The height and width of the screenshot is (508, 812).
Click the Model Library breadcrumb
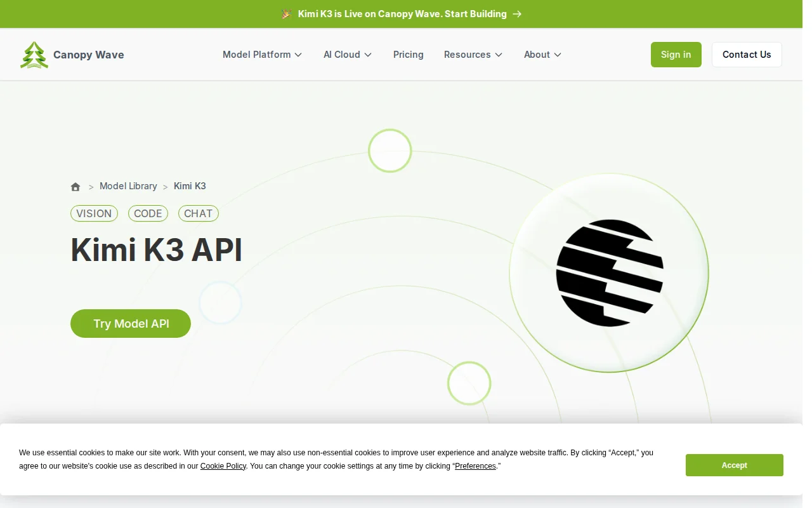coord(128,186)
